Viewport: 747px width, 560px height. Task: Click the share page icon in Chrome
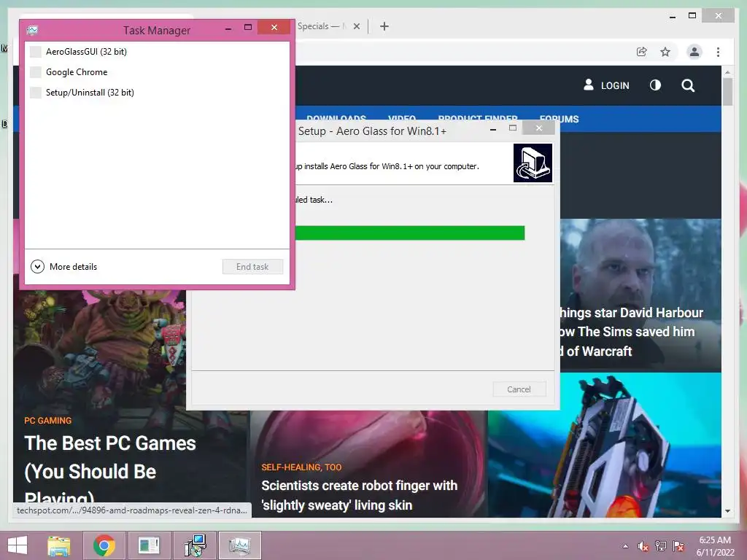(x=642, y=52)
